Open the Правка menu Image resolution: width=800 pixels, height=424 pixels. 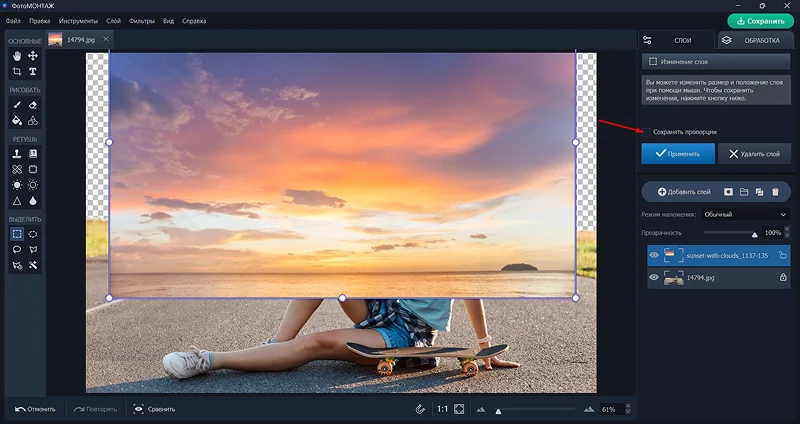point(40,21)
